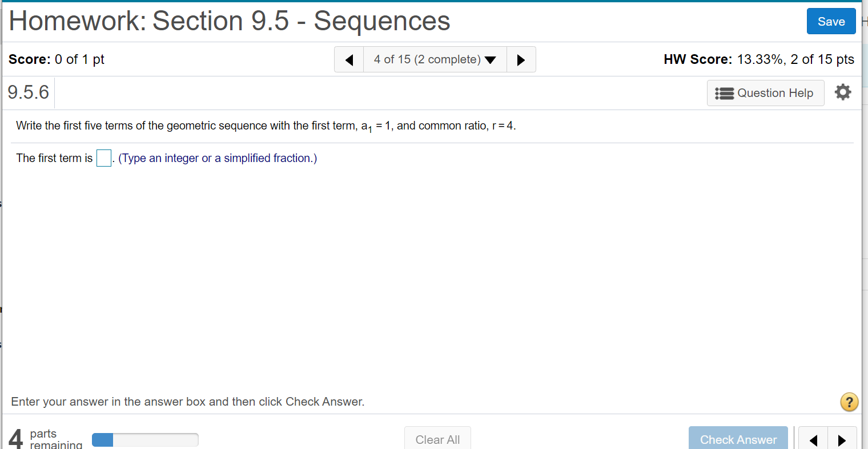Advance to next question using top arrow

pos(521,60)
